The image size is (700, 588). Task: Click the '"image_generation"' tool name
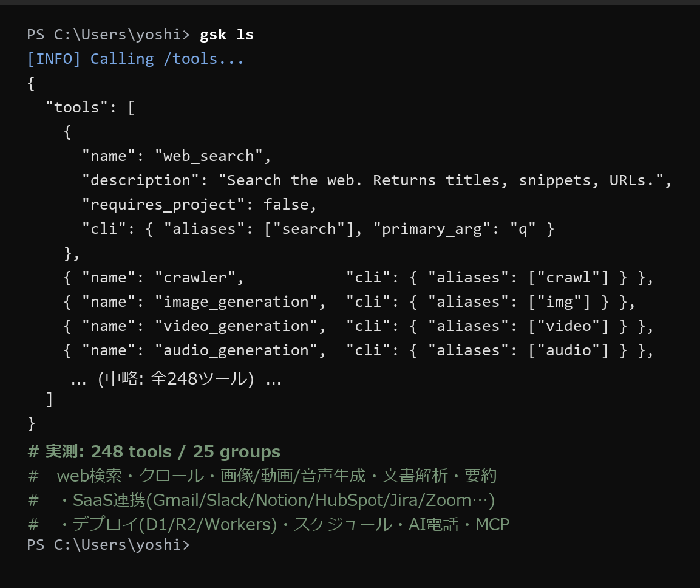236,302
